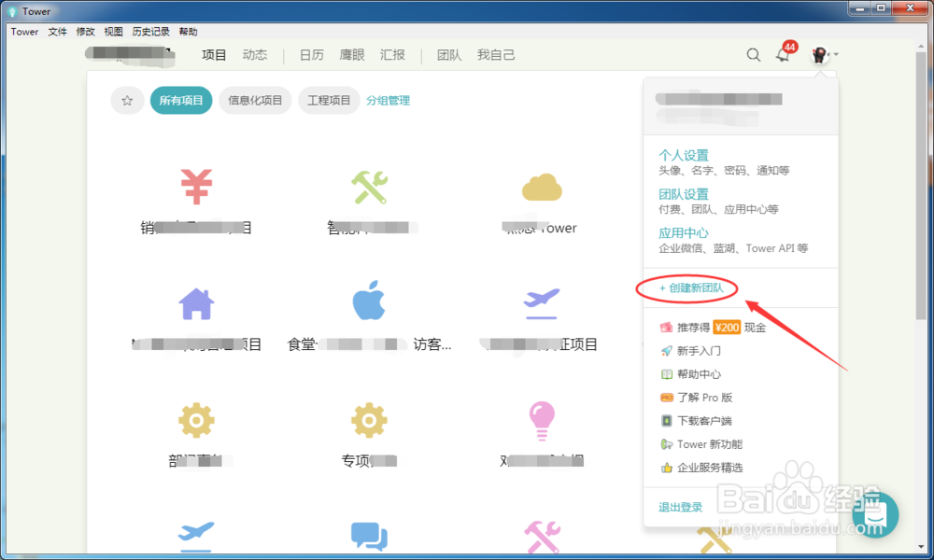Click + 创建新团队 link
Viewport: 934px width, 560px height.
(x=691, y=288)
